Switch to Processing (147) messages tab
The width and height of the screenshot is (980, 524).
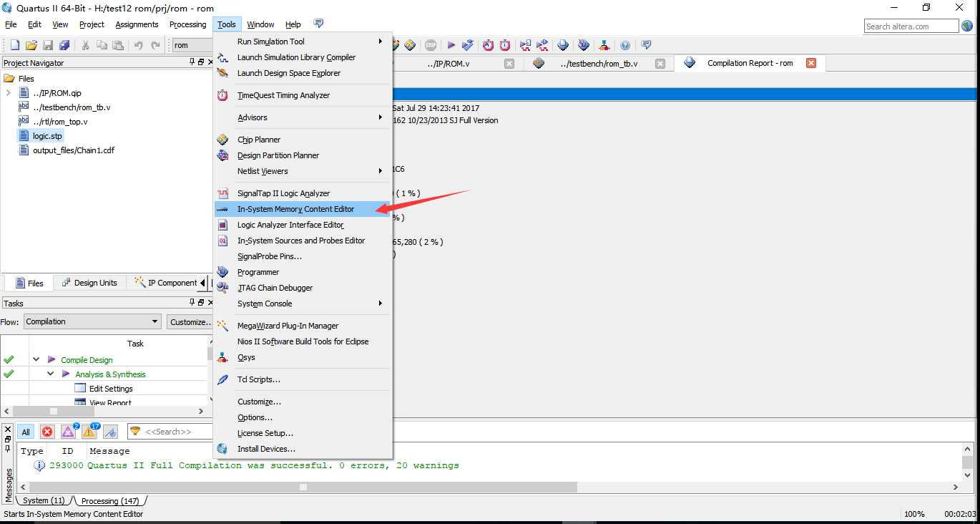pos(109,500)
